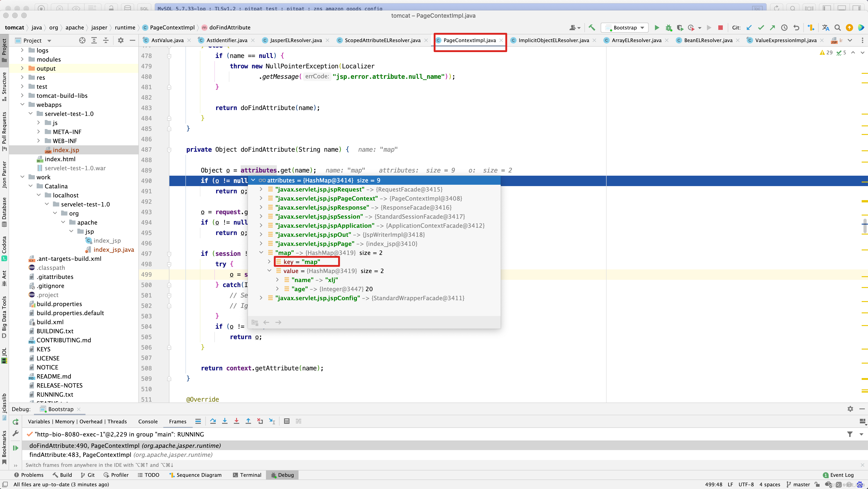Click the orange IDE update icon
868x489 pixels.
point(849,28)
